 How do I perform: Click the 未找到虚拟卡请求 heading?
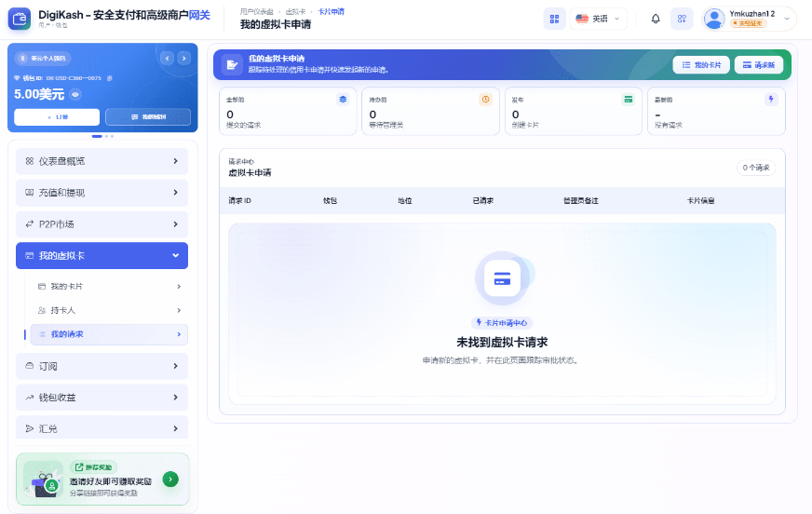pos(502,342)
